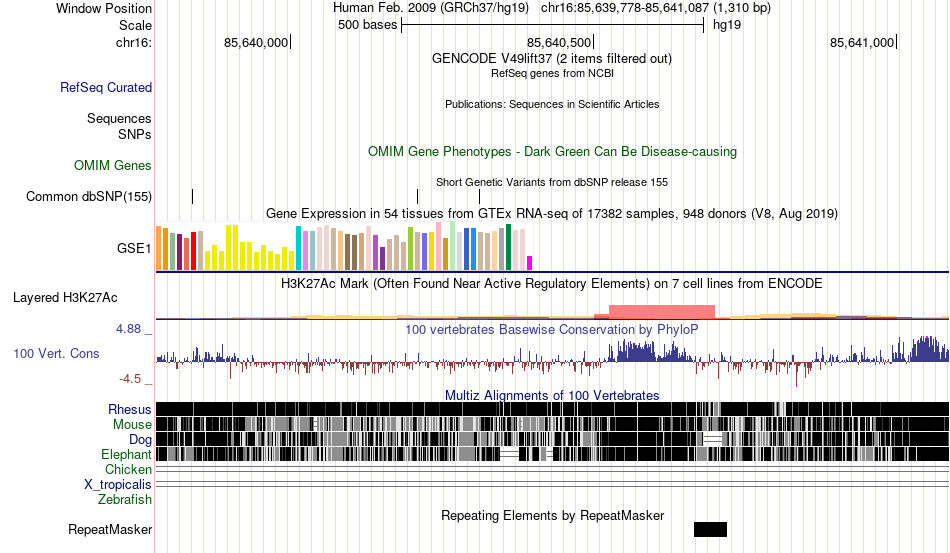Click the middle dbSNP variant tick
Image resolution: width=950 pixels, height=553 pixels.
pos(417,196)
